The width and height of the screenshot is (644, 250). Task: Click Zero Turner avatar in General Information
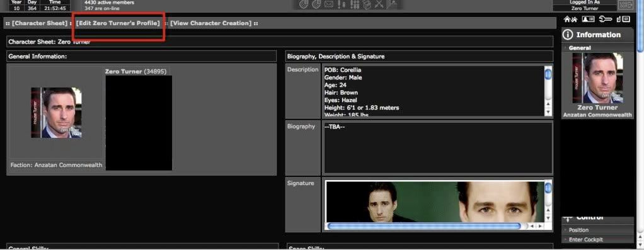point(56,113)
